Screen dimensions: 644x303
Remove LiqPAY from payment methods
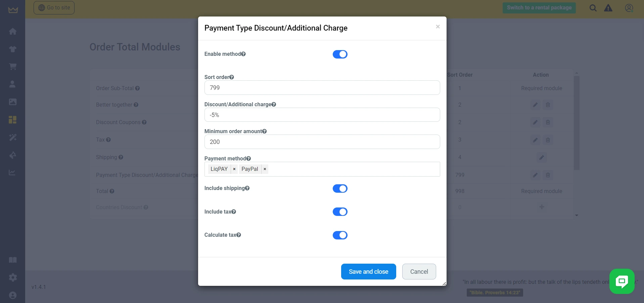pyautogui.click(x=234, y=169)
